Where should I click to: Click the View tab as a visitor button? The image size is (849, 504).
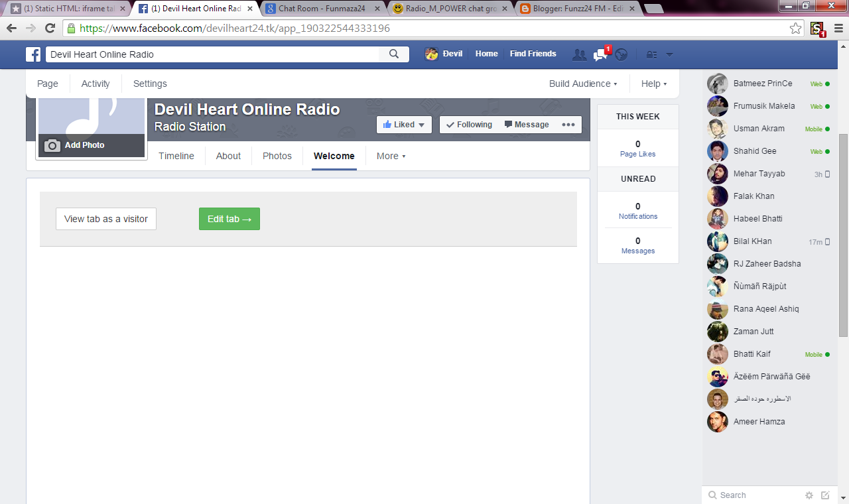point(105,219)
